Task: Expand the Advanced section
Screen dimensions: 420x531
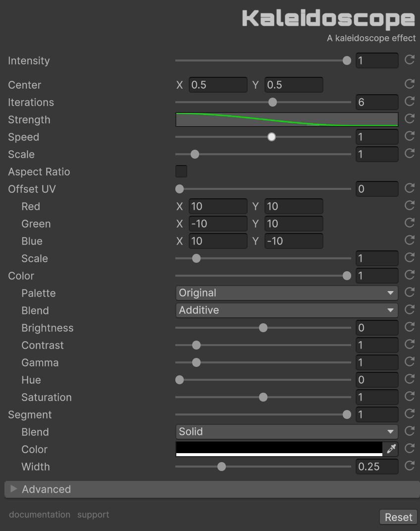Action: 46,489
